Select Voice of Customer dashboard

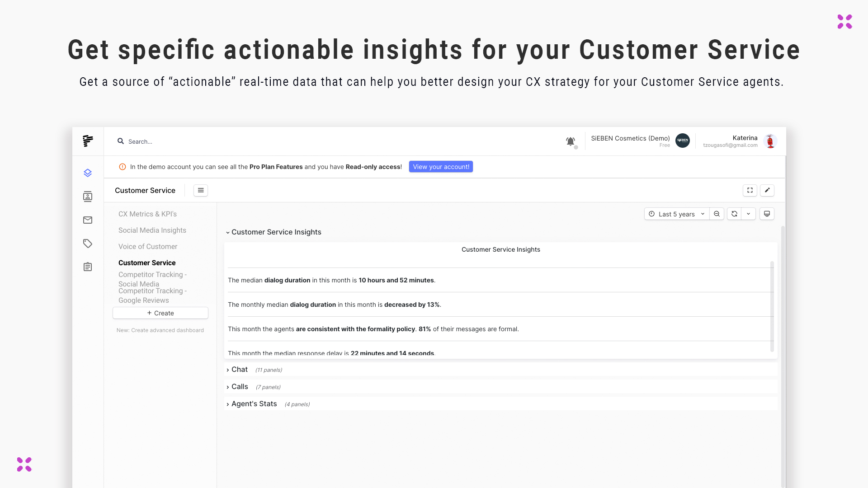[x=148, y=246]
